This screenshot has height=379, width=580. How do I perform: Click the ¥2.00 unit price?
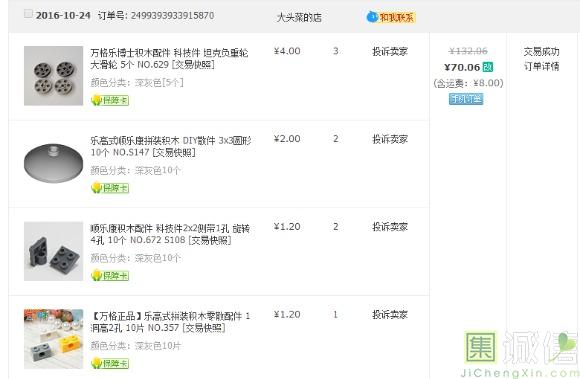point(287,139)
